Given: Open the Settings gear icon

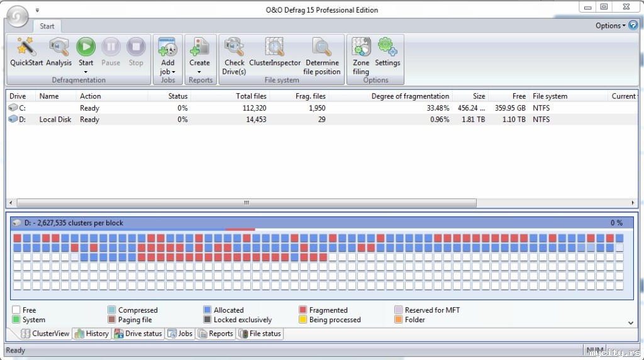Looking at the screenshot, I should (387, 47).
